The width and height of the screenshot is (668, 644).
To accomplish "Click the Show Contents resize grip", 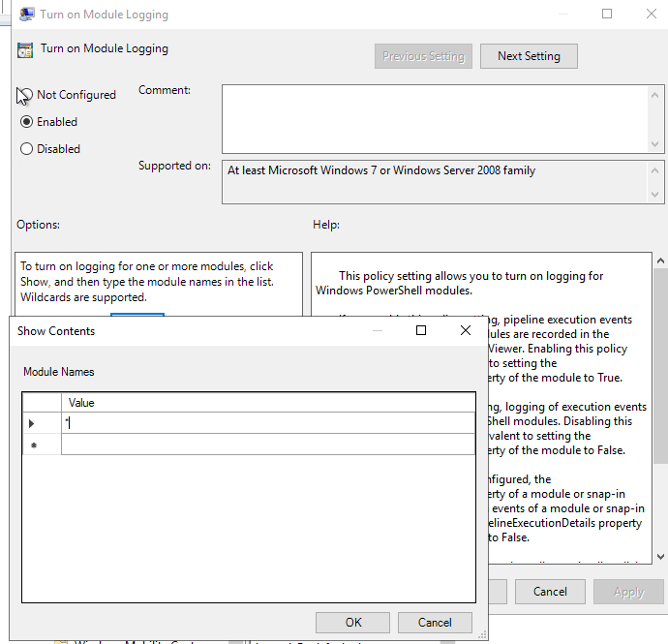I will (482, 635).
